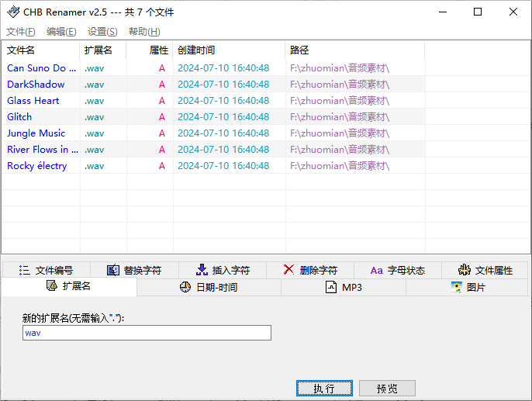This screenshot has width=532, height=401.
Task: Open the 编辑(E) menu
Action: tap(61, 32)
